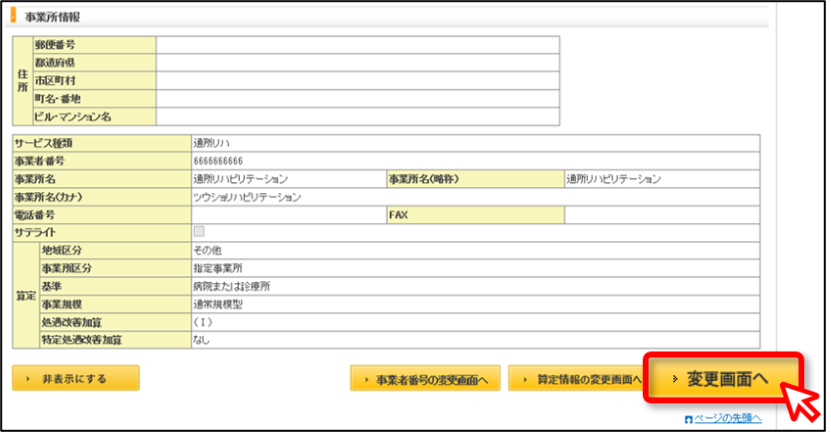
Task: Select the 事業所名(カナ) value text
Action: click(247, 197)
